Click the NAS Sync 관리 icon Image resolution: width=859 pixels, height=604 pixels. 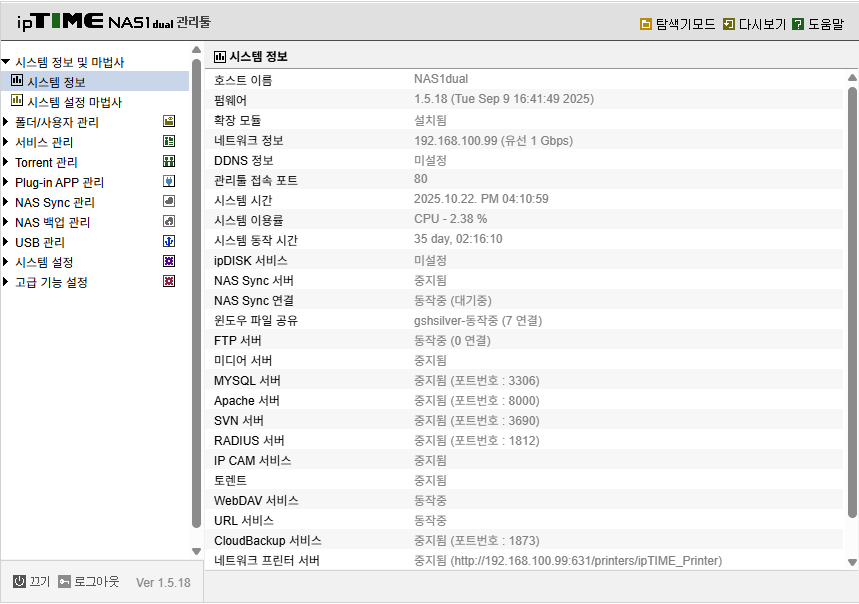coord(169,202)
